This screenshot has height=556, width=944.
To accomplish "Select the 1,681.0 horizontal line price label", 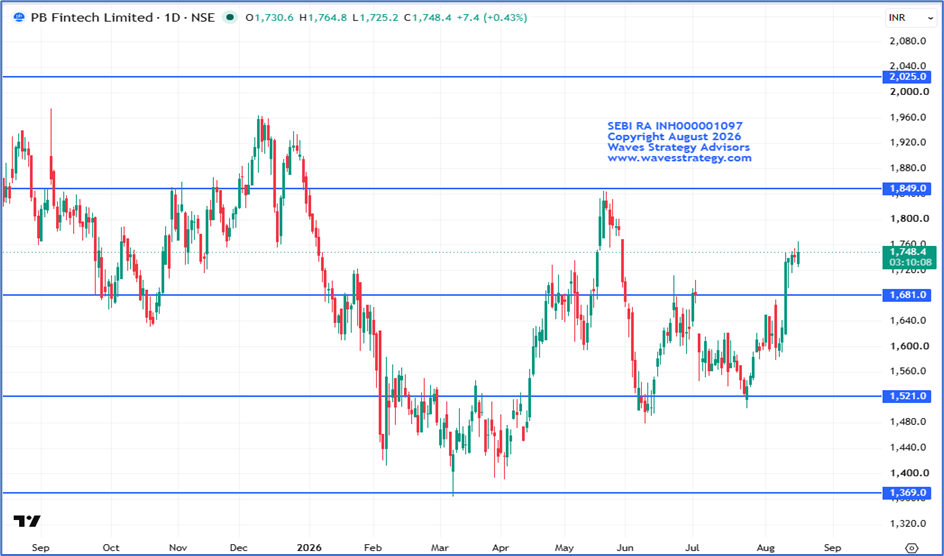I will coord(907,295).
